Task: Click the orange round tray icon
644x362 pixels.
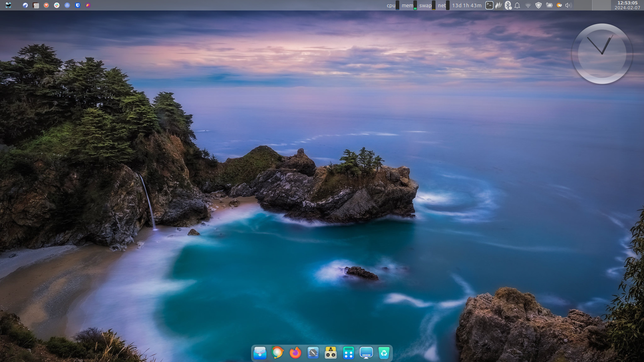Action: [559, 5]
